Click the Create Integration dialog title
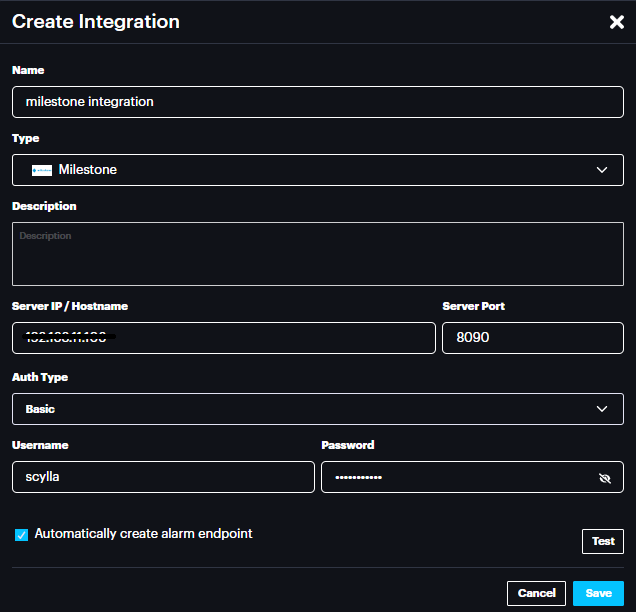 click(x=96, y=21)
